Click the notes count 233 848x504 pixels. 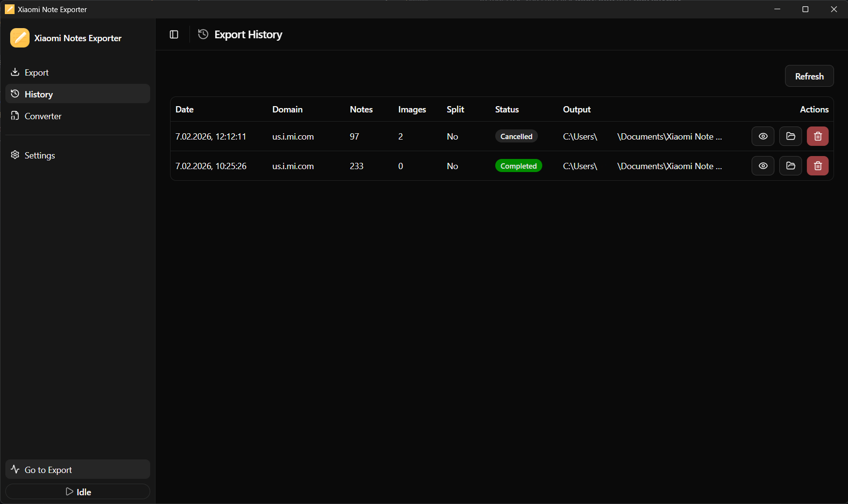357,166
